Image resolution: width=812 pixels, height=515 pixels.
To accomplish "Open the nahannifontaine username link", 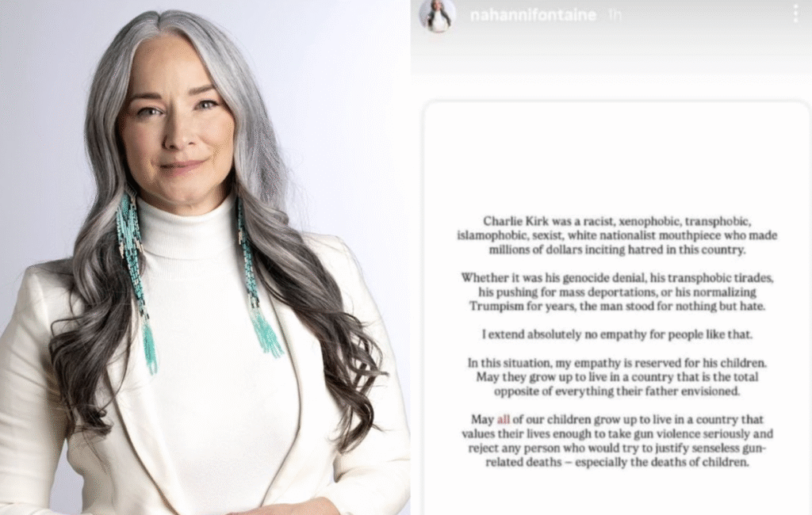I will click(533, 15).
